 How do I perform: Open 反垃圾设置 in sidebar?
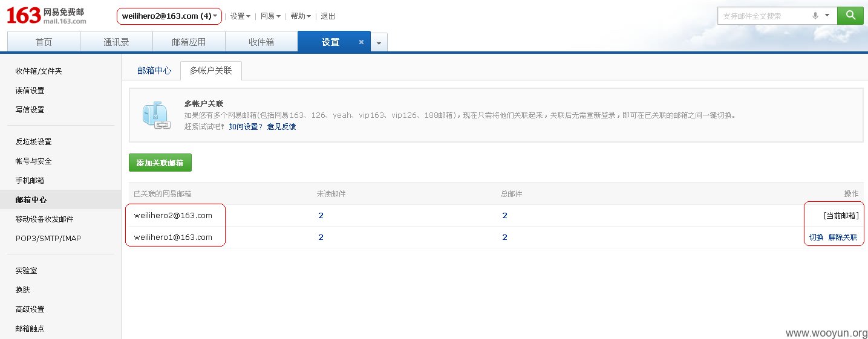33,142
